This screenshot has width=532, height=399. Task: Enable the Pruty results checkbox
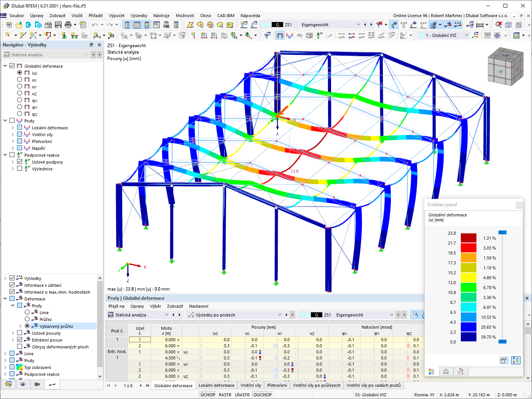pos(12,121)
